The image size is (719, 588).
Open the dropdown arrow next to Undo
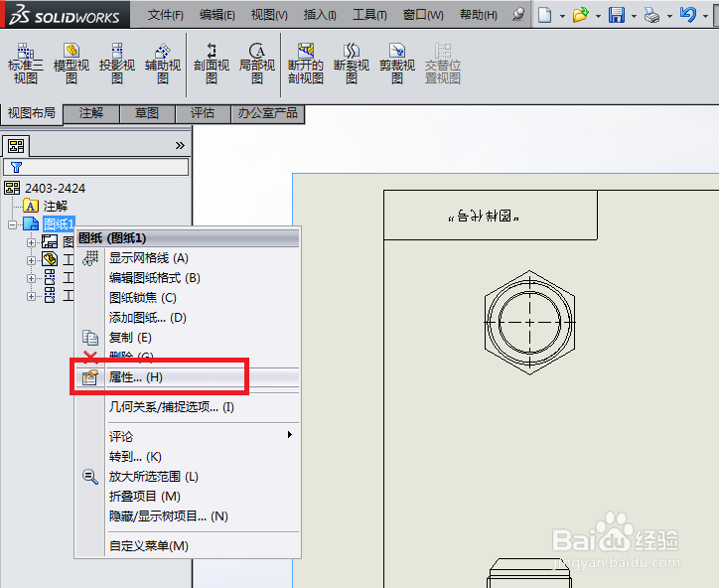(x=705, y=16)
